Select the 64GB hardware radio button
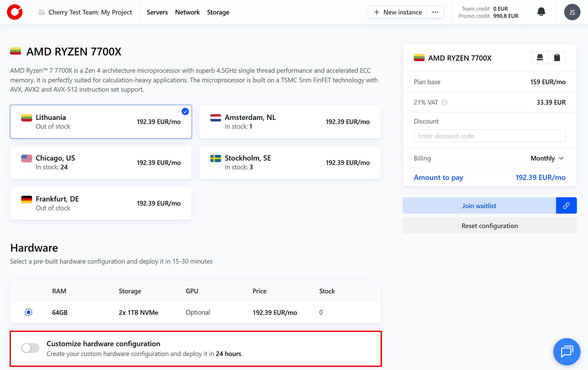Viewport: 588px width, 370px height. point(29,312)
